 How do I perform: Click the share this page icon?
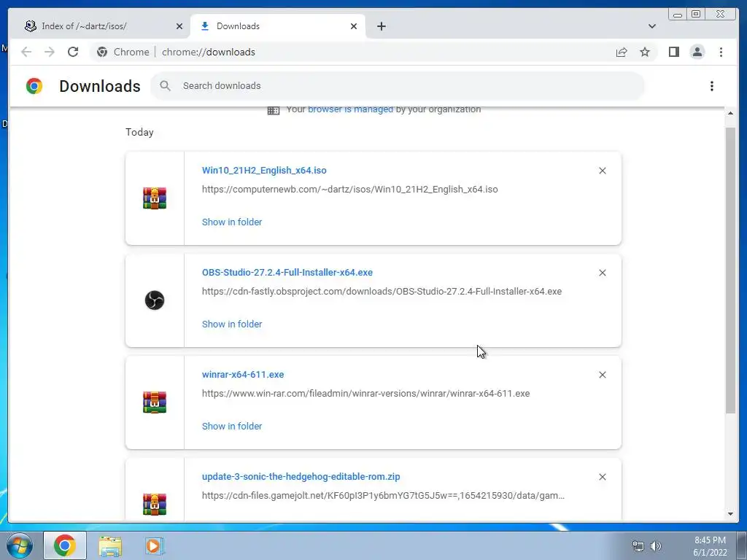[x=622, y=52]
